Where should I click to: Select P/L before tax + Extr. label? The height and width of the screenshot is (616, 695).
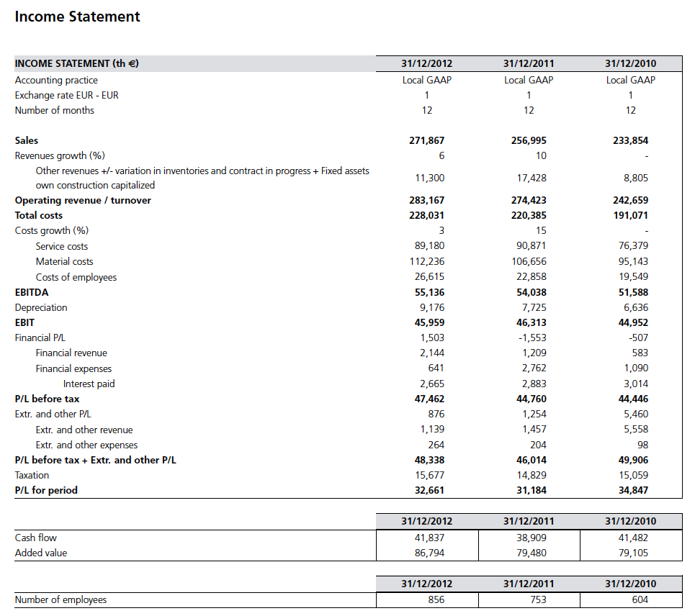tap(95, 460)
